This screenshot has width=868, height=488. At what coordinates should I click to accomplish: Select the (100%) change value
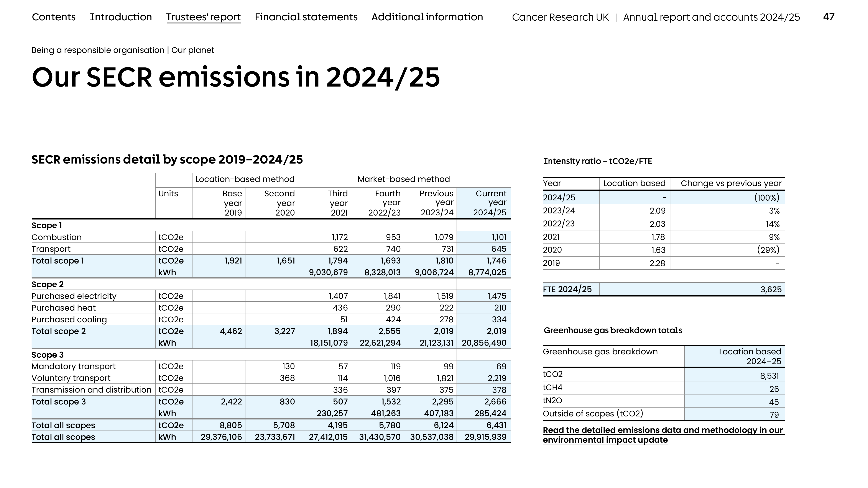pos(767,198)
